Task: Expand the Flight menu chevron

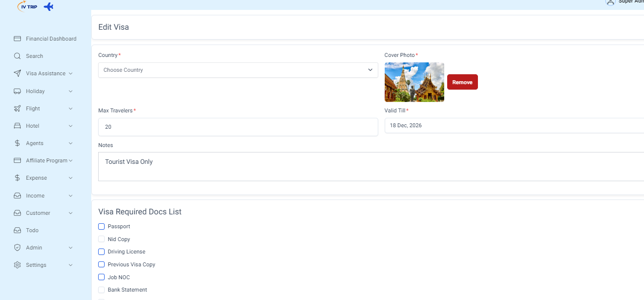Action: coord(70,108)
